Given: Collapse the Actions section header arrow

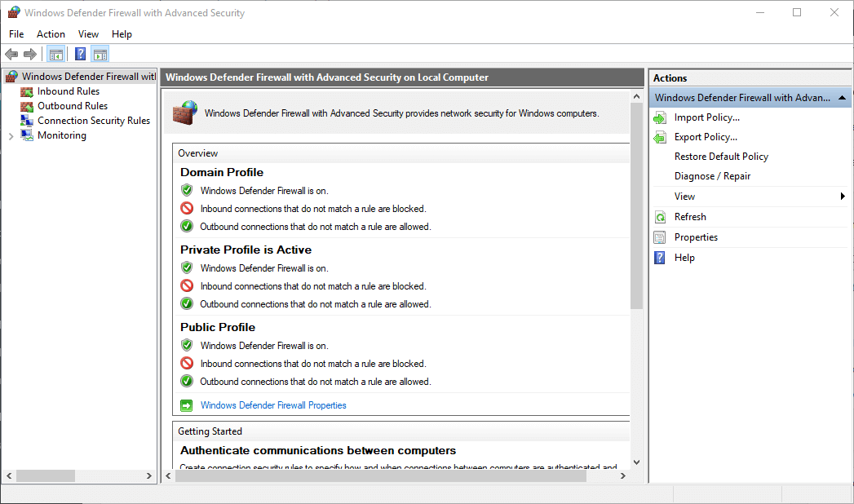Looking at the screenshot, I should tap(843, 98).
